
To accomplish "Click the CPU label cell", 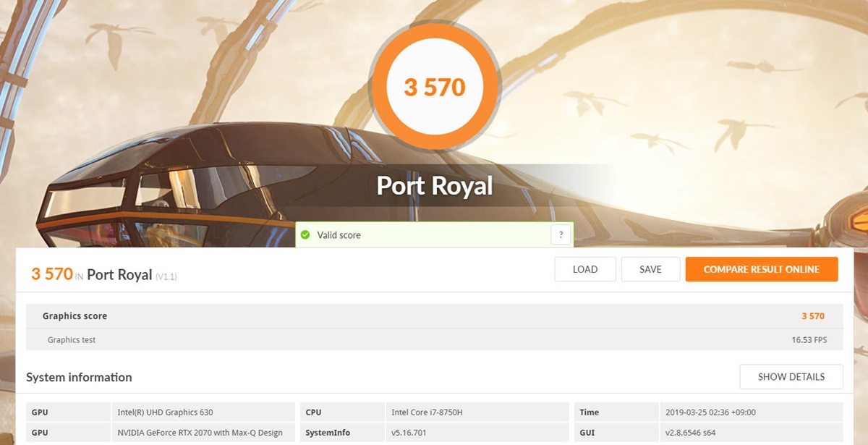I will click(342, 412).
